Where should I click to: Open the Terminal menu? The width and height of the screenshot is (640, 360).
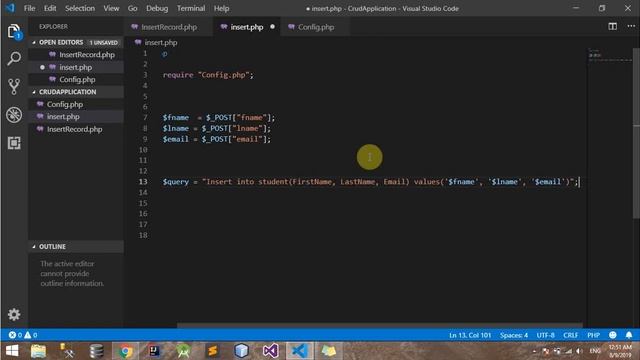[191, 8]
